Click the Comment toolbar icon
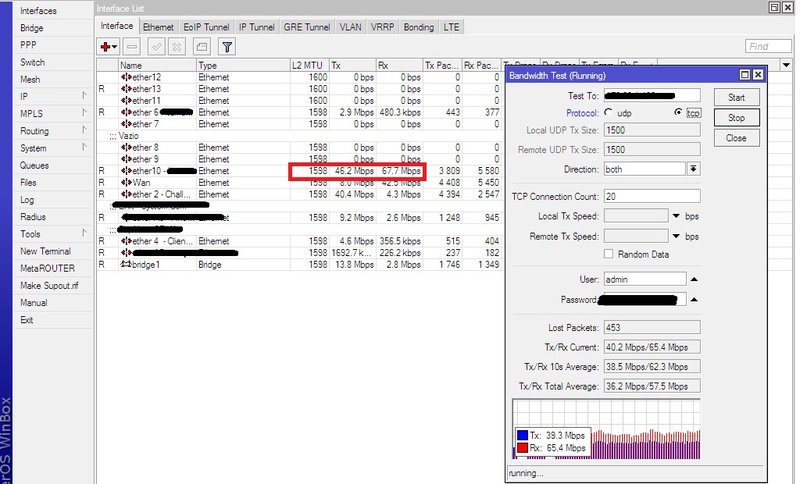Viewport: 800px width, 484px height. (202, 47)
